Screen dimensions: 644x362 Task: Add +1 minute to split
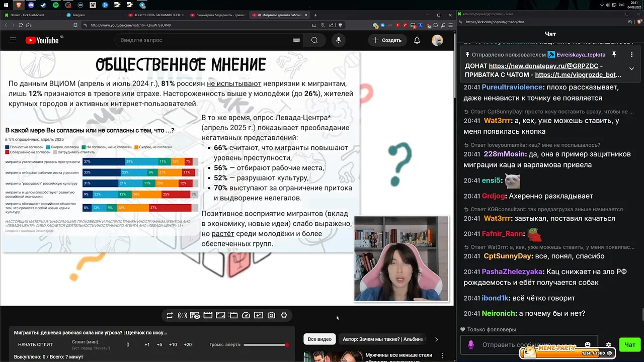147,345
